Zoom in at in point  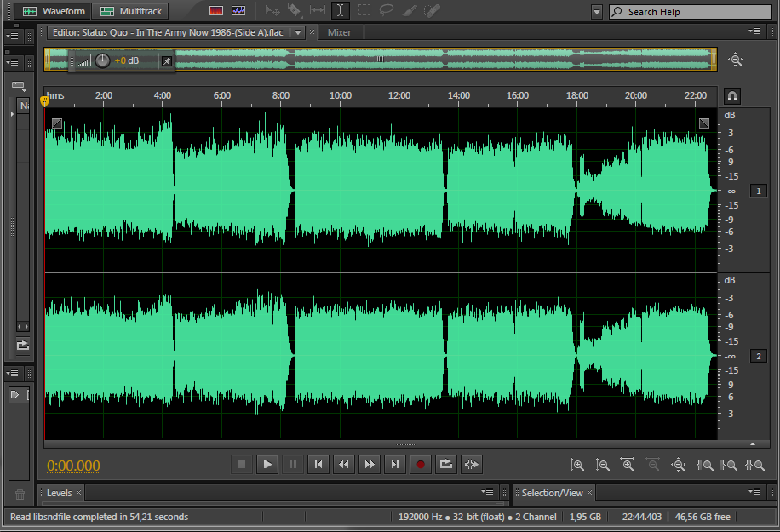click(704, 466)
